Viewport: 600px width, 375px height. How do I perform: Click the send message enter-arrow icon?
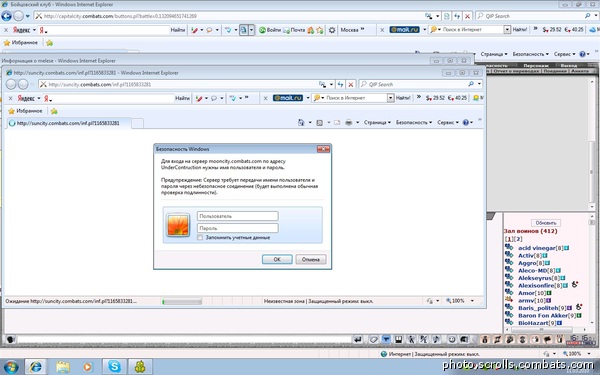pos(358,339)
